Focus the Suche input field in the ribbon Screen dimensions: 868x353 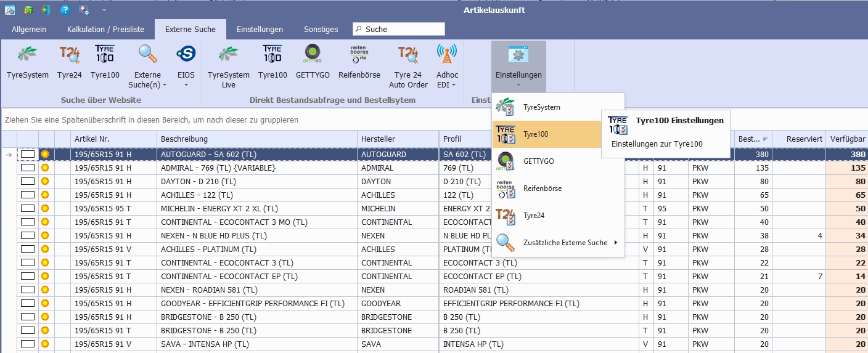click(398, 29)
